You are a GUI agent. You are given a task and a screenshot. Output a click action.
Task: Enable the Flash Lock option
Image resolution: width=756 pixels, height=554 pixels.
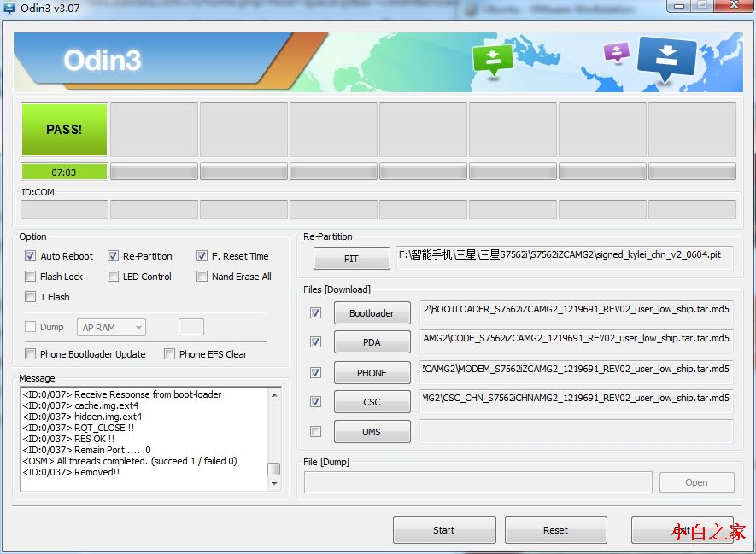(31, 276)
